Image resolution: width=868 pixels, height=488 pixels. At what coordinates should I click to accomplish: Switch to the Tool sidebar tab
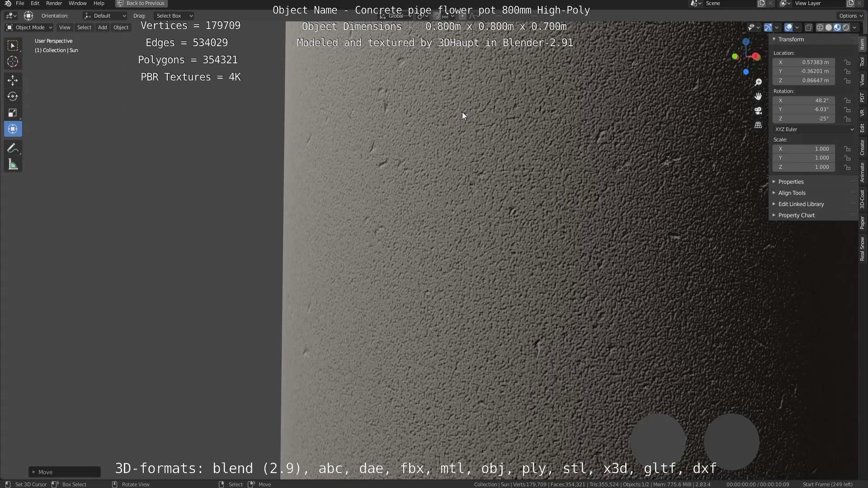862,62
